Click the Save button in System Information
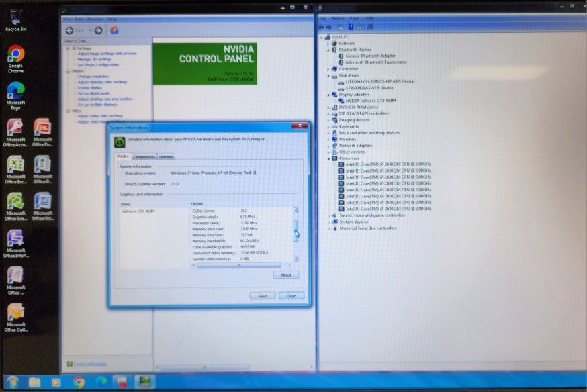The width and height of the screenshot is (587, 392). (262, 296)
